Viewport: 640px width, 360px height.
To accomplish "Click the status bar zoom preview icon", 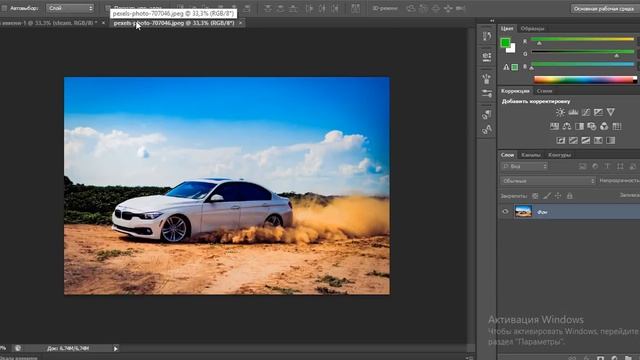I will click(x=18, y=348).
